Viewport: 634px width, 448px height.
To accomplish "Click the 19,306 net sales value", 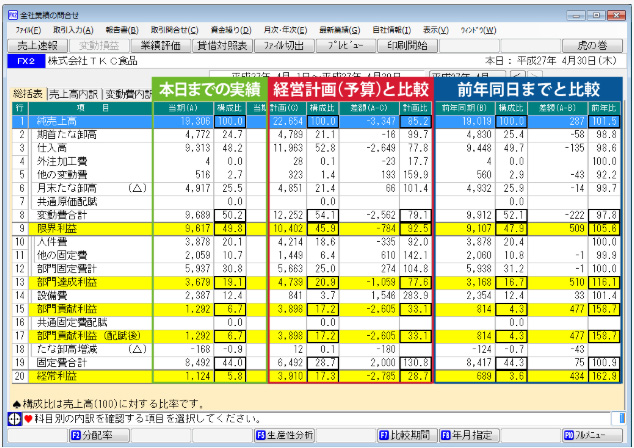I will [x=195, y=121].
